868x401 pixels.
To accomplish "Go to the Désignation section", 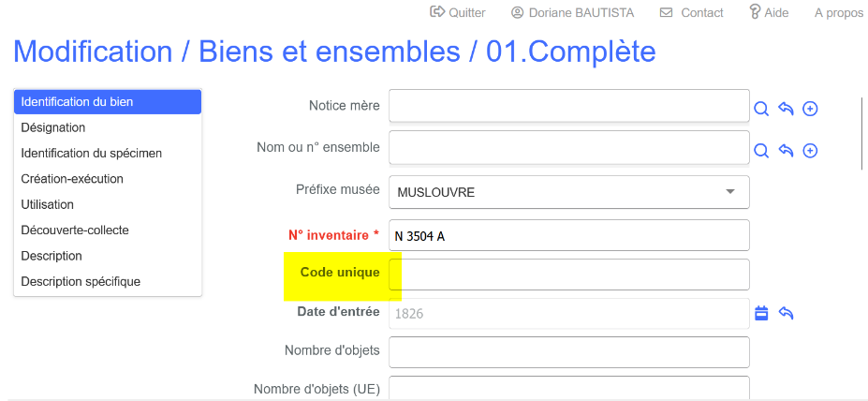I will coord(53,127).
